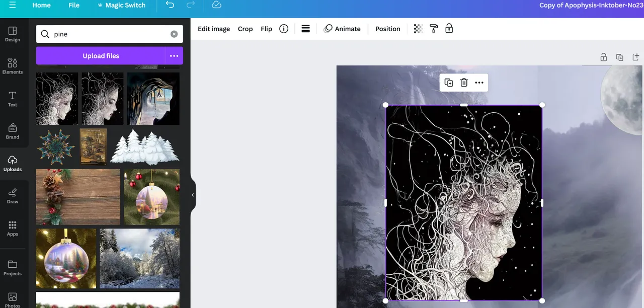The image size is (644, 308).
Task: Open Magic Switch in the top bar
Action: coord(121,5)
